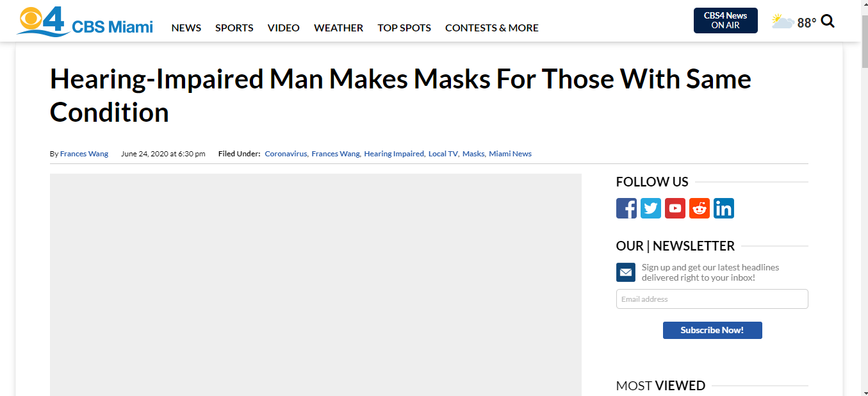The image size is (868, 396).
Task: Open the Reddit follow icon
Action: point(700,208)
